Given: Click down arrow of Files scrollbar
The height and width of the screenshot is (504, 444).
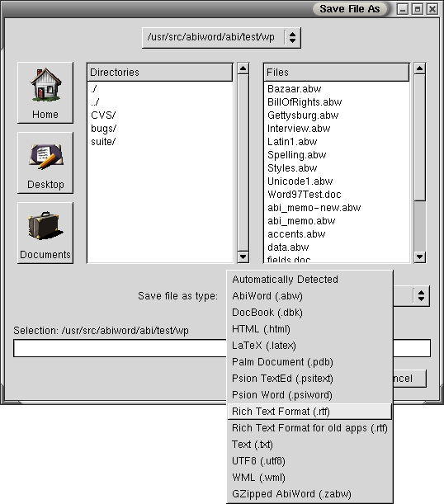Looking at the screenshot, I should pyautogui.click(x=419, y=257).
